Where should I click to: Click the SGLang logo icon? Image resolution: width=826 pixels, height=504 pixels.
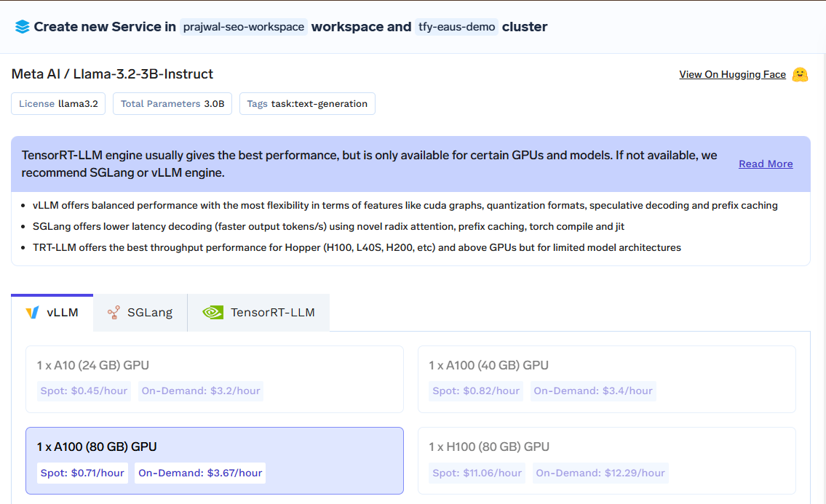coord(114,313)
